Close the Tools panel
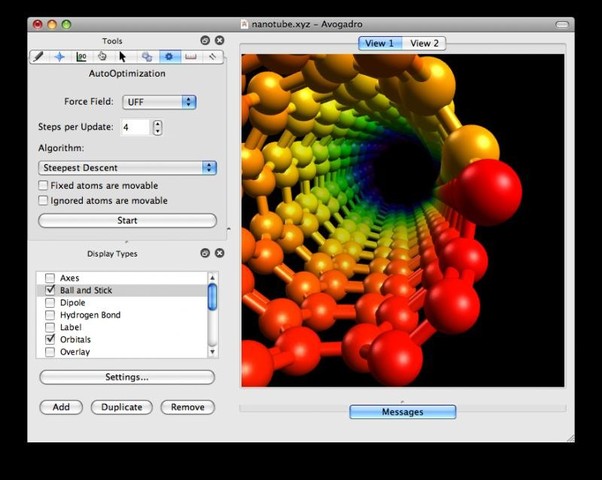The width and height of the screenshot is (602, 480). (220, 40)
